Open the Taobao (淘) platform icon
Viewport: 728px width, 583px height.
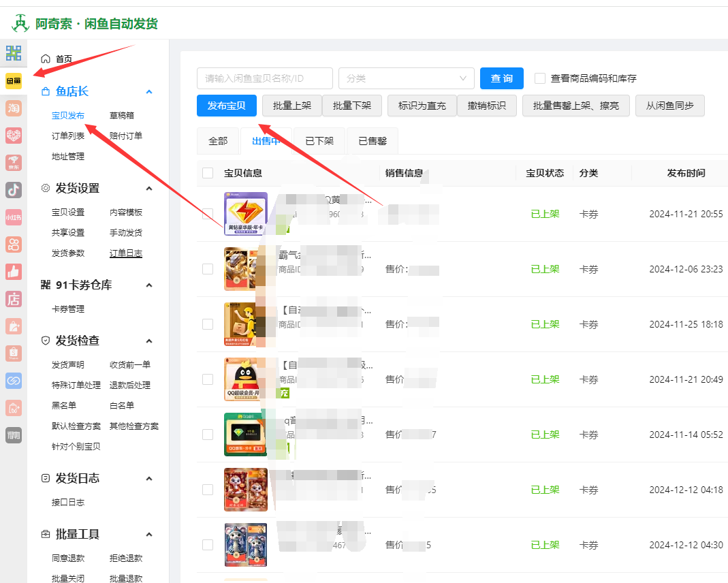click(14, 108)
